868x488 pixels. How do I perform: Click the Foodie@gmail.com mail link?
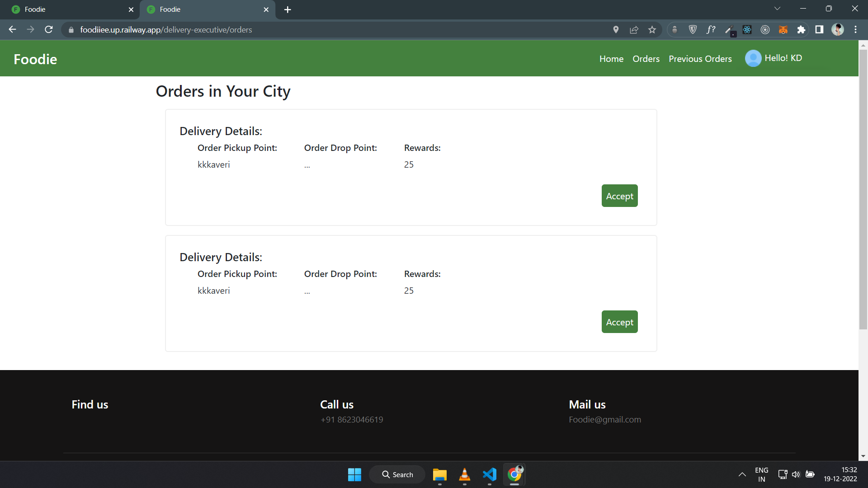604,419
